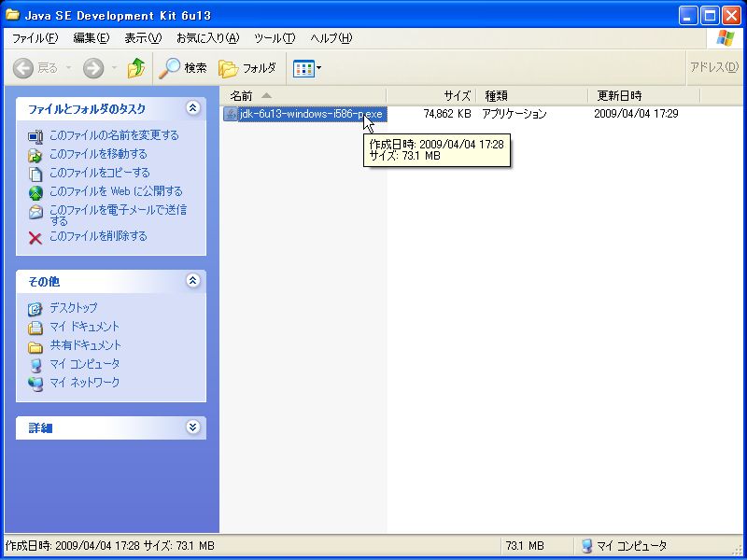The height and width of the screenshot is (560, 747).
Task: Click the マイ ネットワーク icon
Action: point(35,385)
